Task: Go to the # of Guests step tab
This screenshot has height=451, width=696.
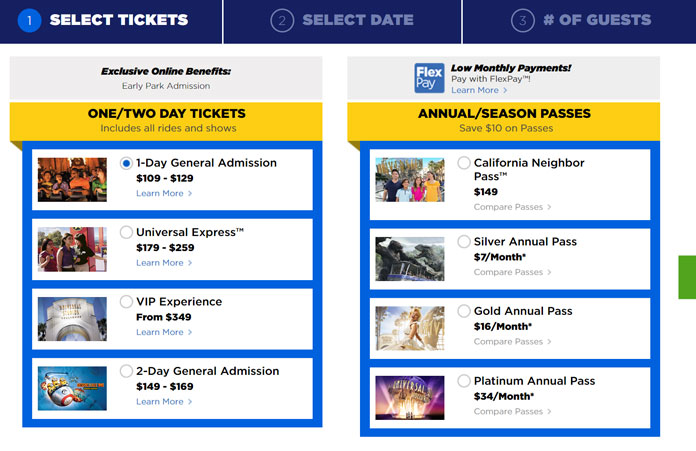Action: click(x=580, y=21)
